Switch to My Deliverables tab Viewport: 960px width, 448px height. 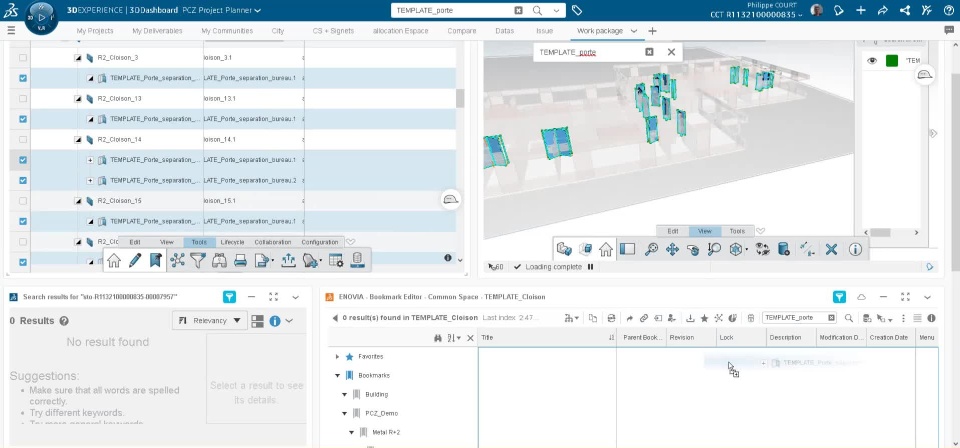(x=157, y=31)
